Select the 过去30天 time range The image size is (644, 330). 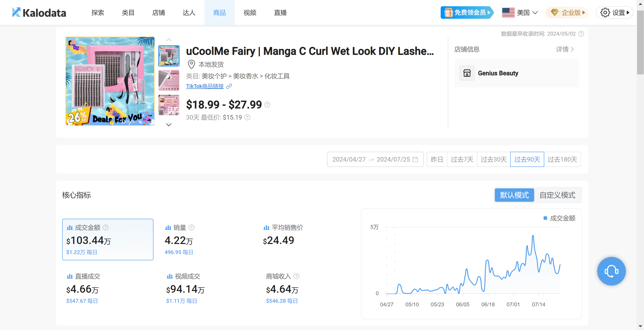pos(493,159)
